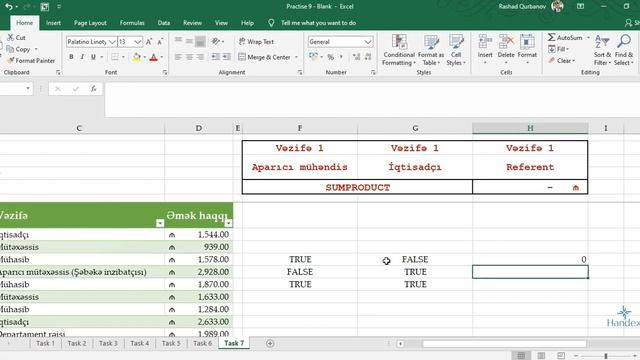Center cell text horizontally
Image resolution: width=640 pixels, height=360 pixels.
pyautogui.click(x=189, y=57)
